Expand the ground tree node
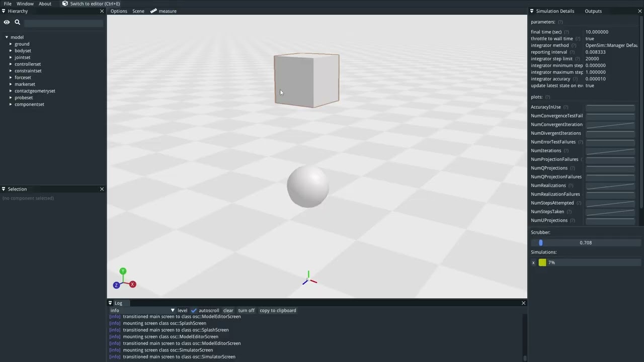The image size is (644, 362). point(11,44)
